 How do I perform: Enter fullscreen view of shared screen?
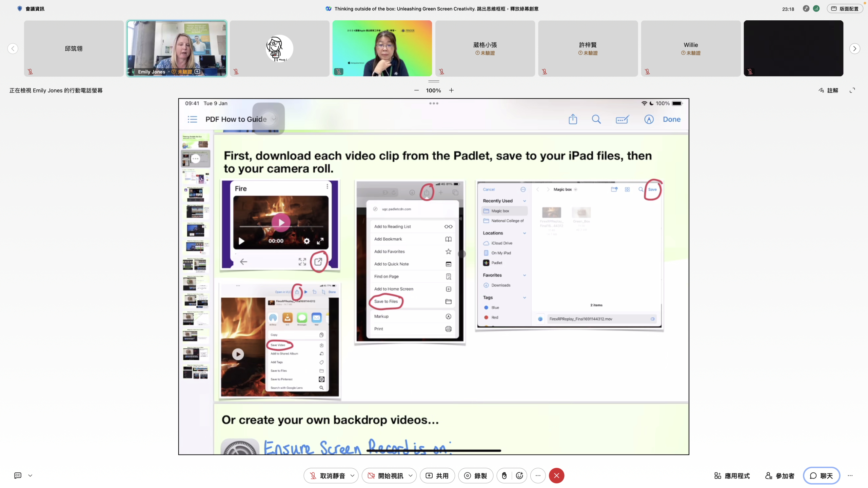pos(852,90)
